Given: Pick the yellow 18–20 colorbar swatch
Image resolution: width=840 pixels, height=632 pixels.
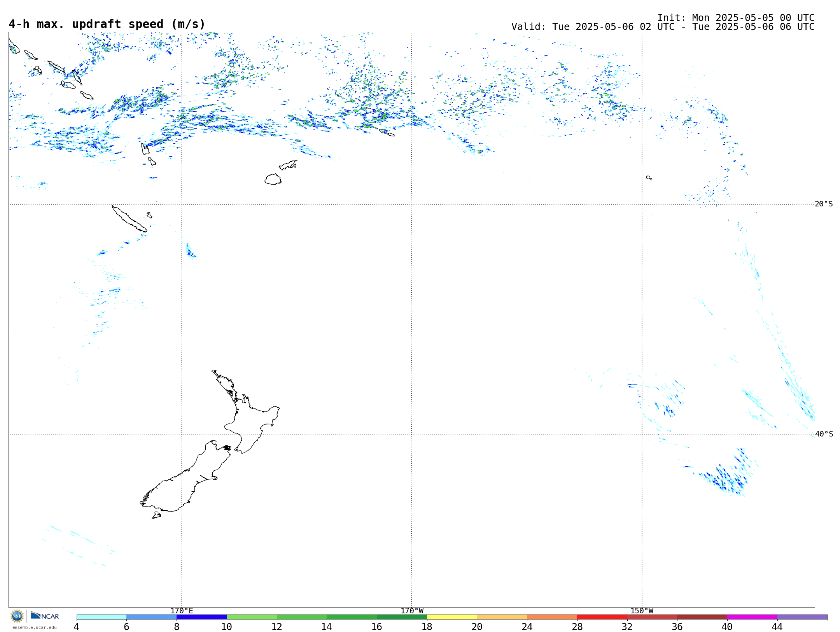Looking at the screenshot, I should pos(452,617).
